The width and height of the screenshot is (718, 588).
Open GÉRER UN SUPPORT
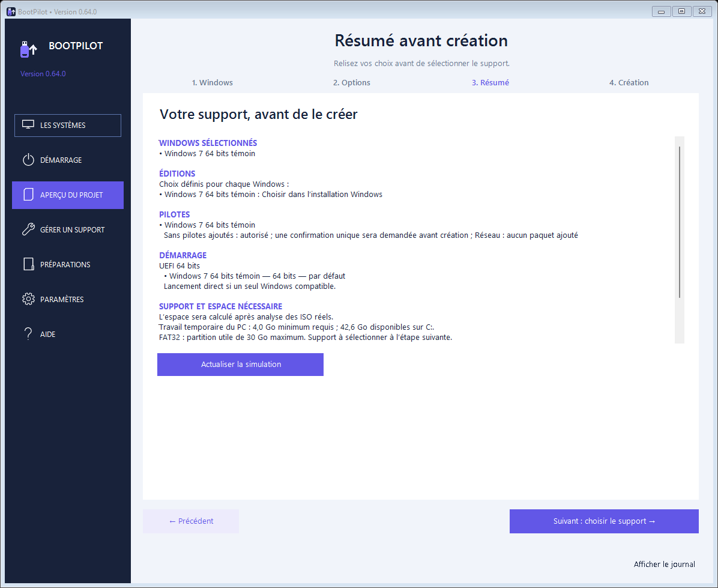[68, 229]
